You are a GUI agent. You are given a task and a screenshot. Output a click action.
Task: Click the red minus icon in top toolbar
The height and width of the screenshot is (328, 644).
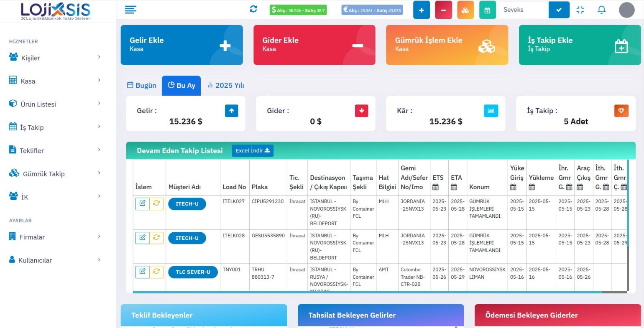(443, 10)
